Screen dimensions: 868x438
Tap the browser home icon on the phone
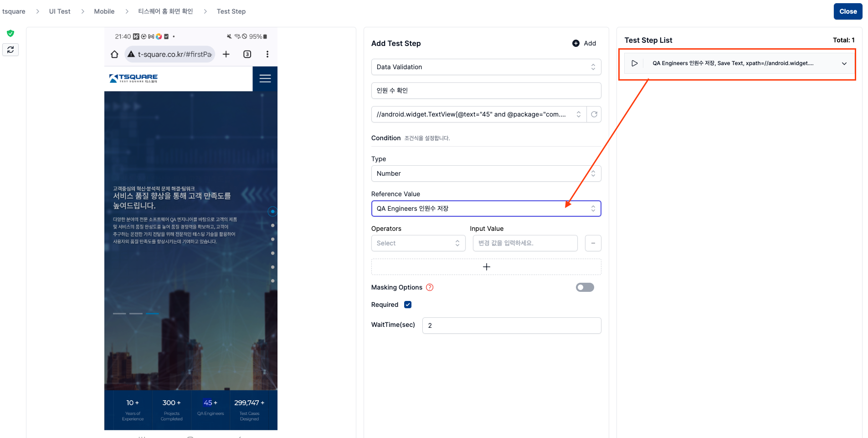[114, 54]
